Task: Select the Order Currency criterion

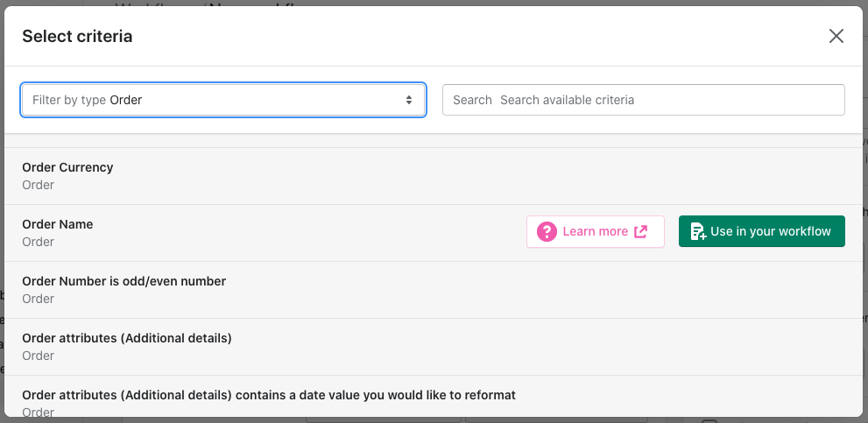Action: tap(67, 167)
